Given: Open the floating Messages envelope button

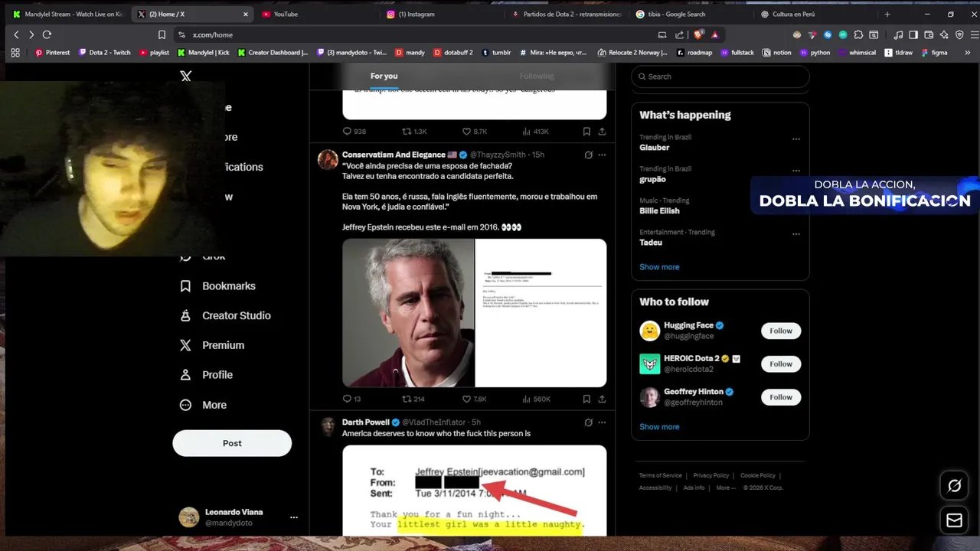Looking at the screenshot, I should (954, 520).
